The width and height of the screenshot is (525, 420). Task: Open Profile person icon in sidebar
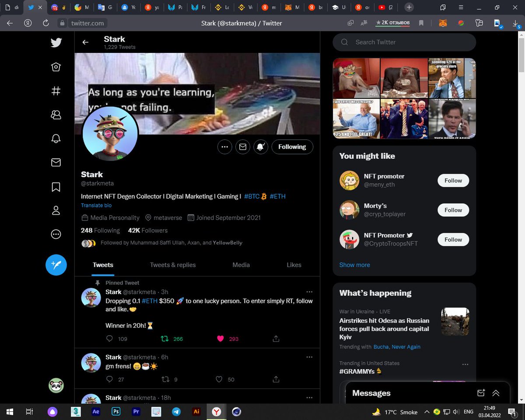[56, 210]
